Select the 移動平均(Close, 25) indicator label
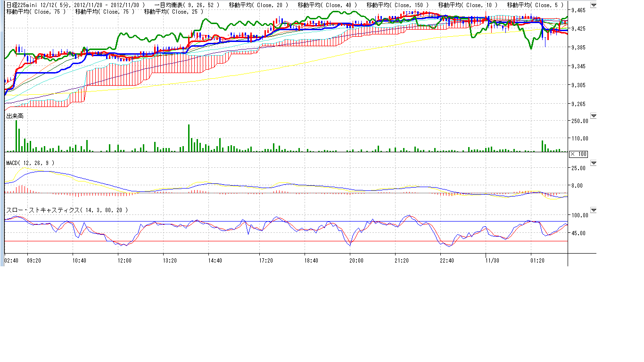Image resolution: width=644 pixels, height=362 pixels. tap(173, 11)
